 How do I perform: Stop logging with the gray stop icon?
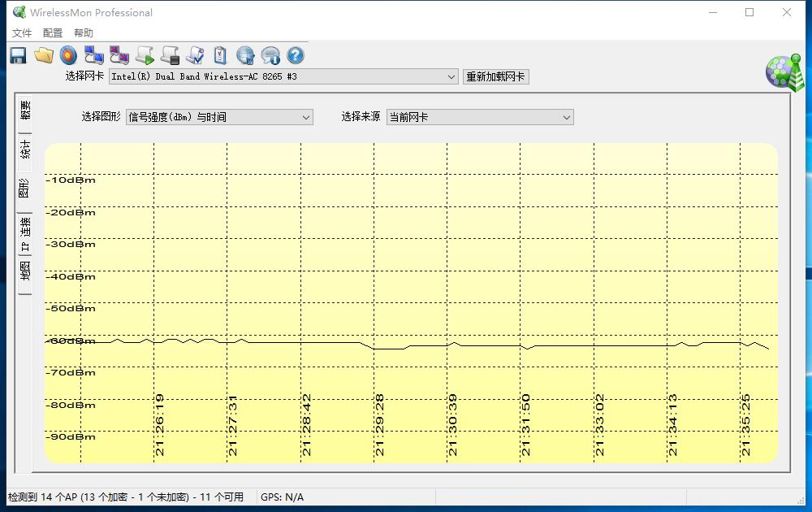(x=170, y=55)
